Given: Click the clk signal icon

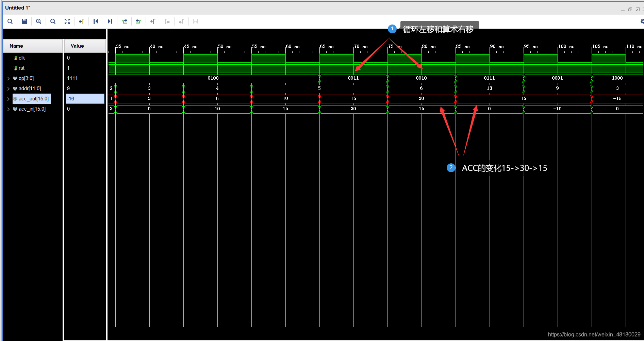Looking at the screenshot, I should click(x=15, y=58).
